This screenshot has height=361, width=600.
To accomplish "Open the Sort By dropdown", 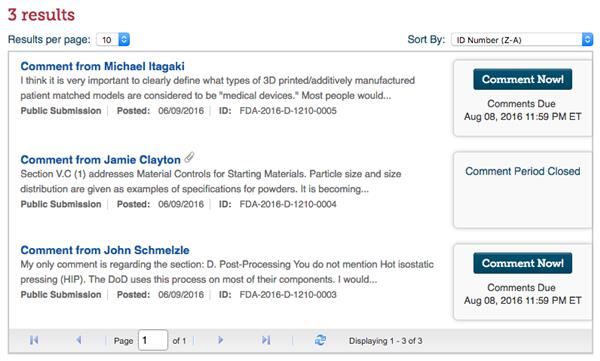I will [x=522, y=39].
